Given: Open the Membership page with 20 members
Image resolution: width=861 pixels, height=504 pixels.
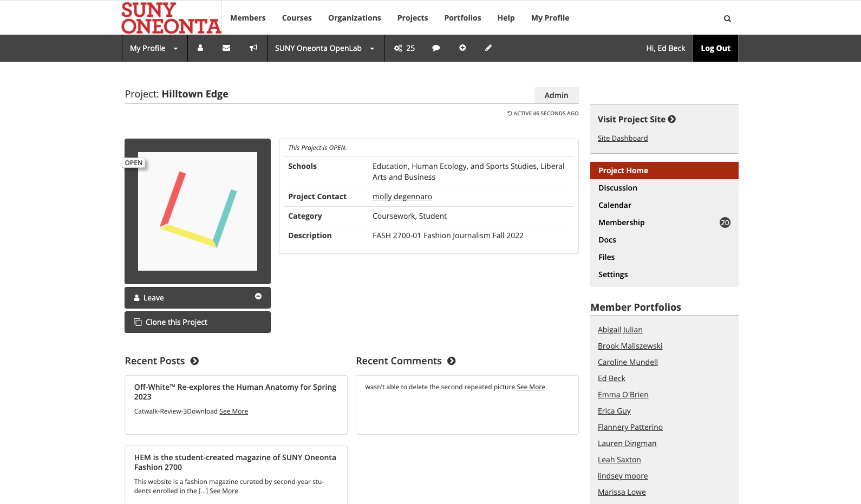Looking at the screenshot, I should click(622, 222).
